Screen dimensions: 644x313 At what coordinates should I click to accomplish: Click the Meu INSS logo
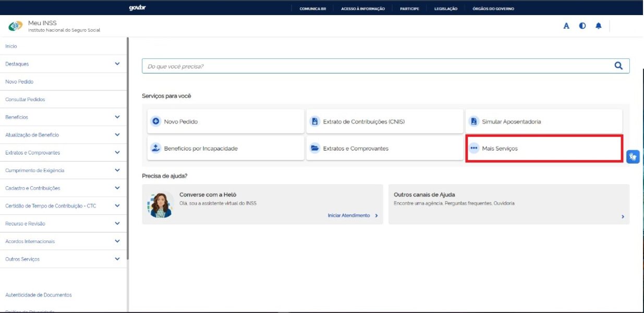point(16,26)
